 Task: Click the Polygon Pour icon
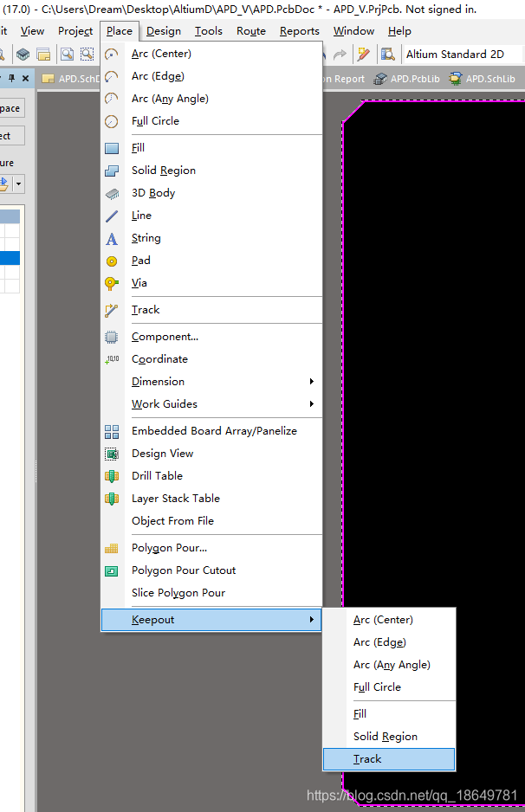(x=112, y=548)
